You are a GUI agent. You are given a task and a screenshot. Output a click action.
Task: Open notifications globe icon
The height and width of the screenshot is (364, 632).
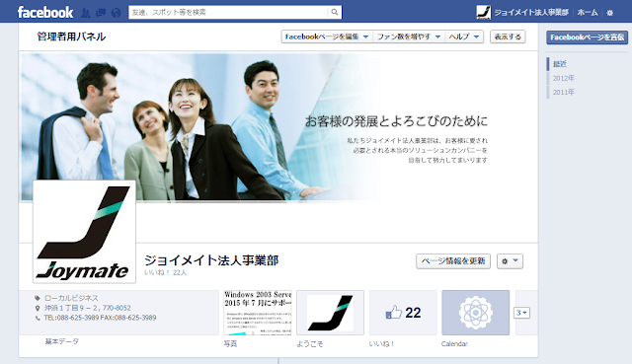click(x=117, y=13)
